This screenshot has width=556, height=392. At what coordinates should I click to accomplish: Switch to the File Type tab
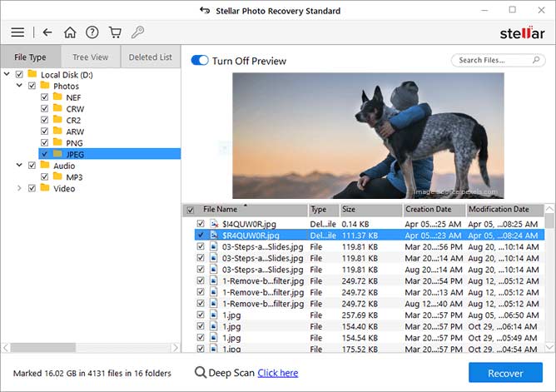click(x=31, y=57)
